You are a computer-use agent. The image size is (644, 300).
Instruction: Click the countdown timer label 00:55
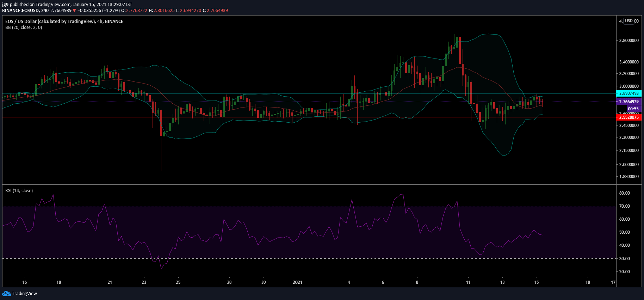click(633, 109)
